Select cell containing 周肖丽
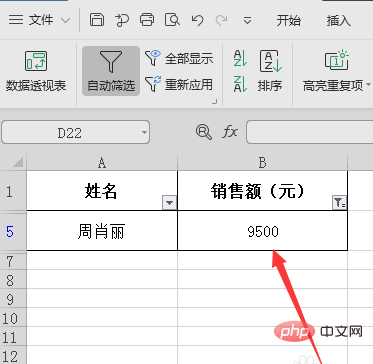Screen dimensions: 373x364 coord(102,231)
